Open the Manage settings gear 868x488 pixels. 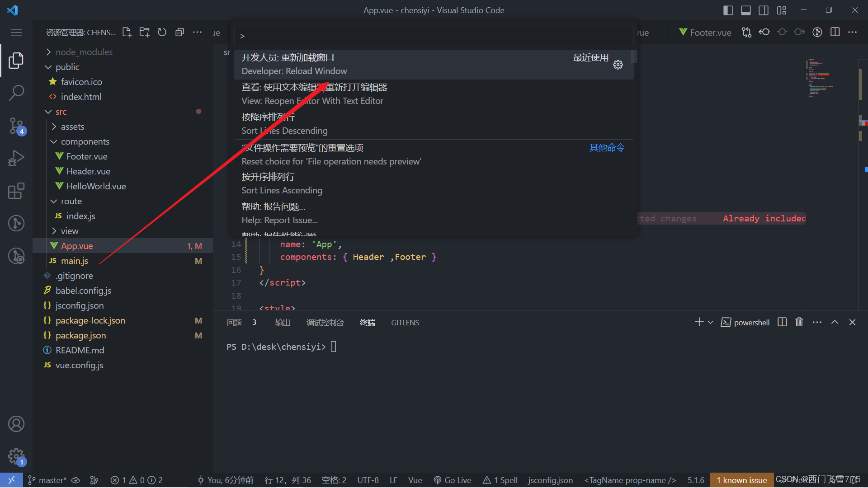tap(16, 456)
